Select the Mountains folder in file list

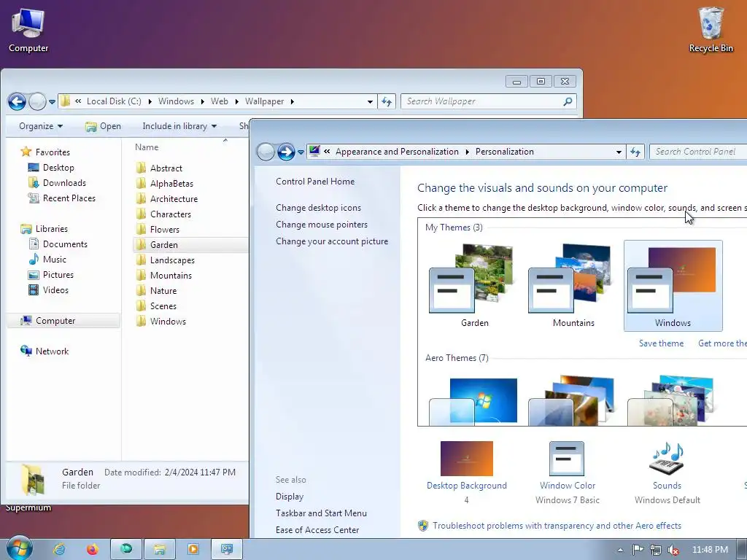tap(164, 275)
